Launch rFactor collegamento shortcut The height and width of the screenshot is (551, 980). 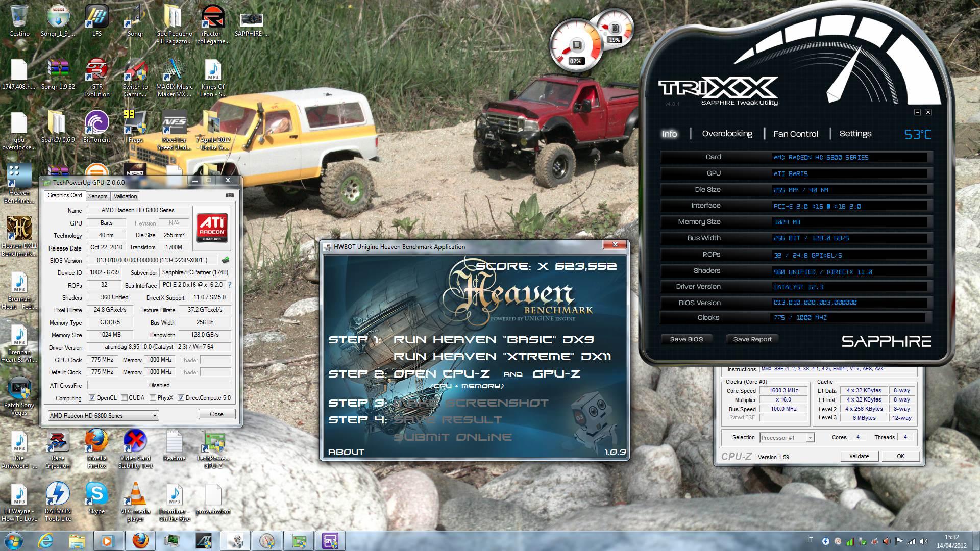(x=213, y=24)
